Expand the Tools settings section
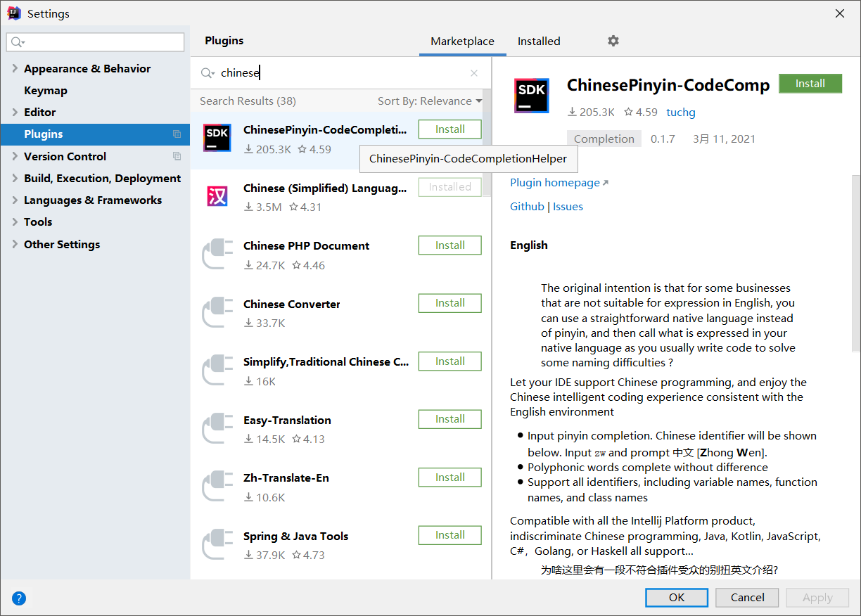Viewport: 861px width, 616px height. coord(15,222)
